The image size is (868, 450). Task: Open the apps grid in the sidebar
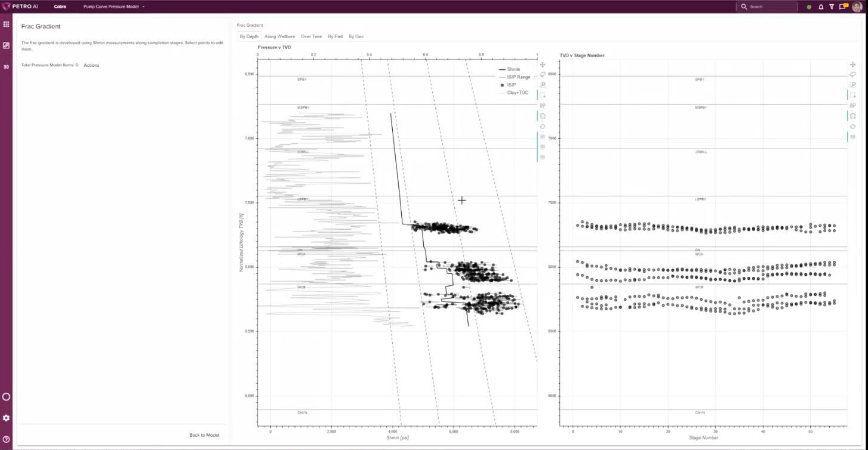(x=6, y=24)
